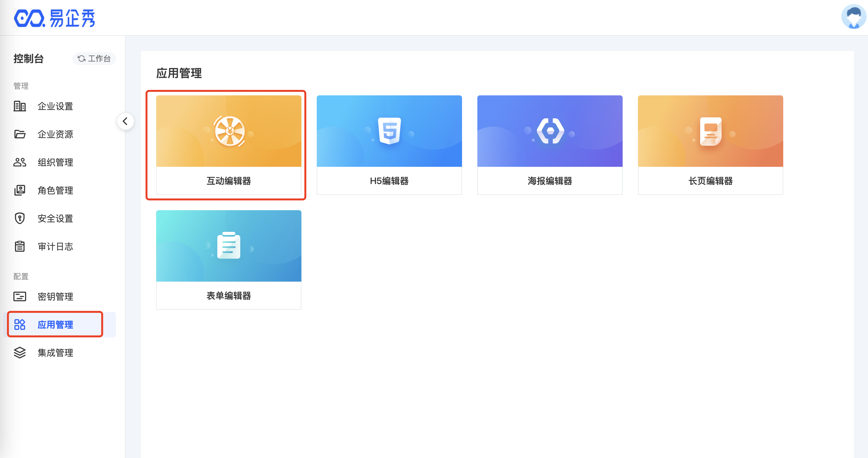Open the 表单编辑器 card image
Image resolution: width=868 pixels, height=458 pixels.
[x=228, y=246]
